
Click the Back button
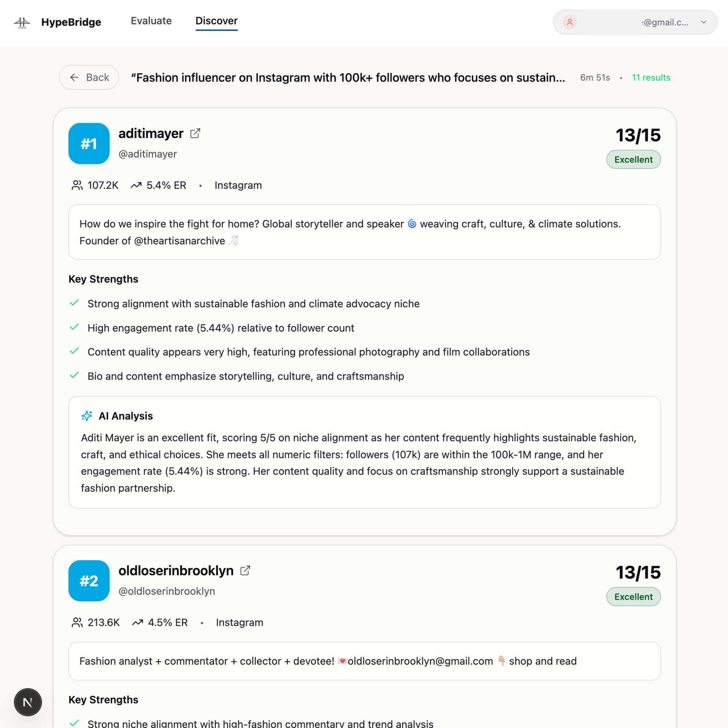tap(88, 77)
